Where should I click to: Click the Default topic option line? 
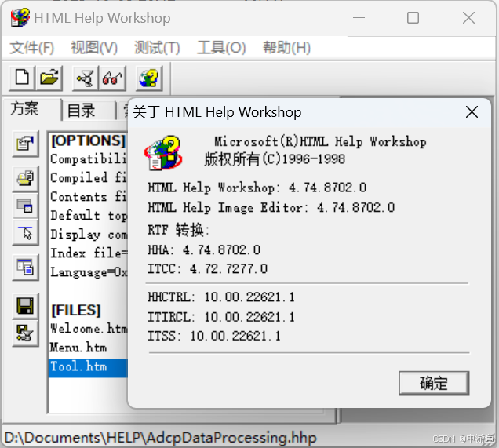click(89, 216)
